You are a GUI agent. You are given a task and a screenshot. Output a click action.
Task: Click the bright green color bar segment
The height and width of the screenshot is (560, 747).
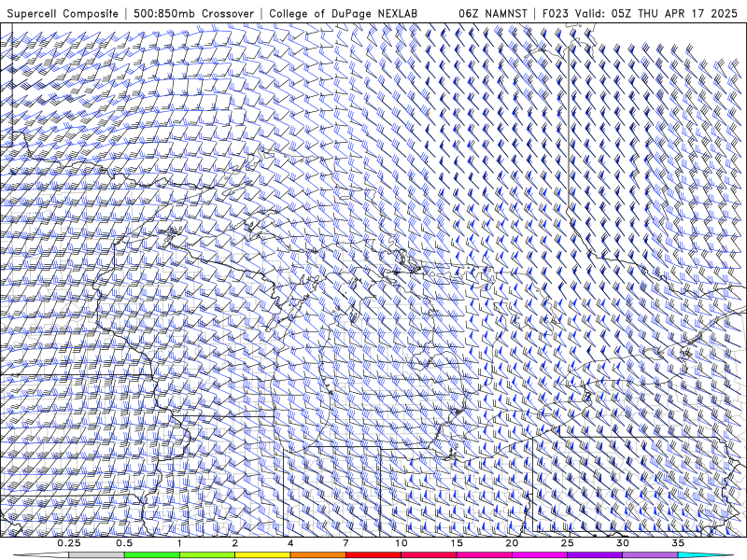(152, 555)
